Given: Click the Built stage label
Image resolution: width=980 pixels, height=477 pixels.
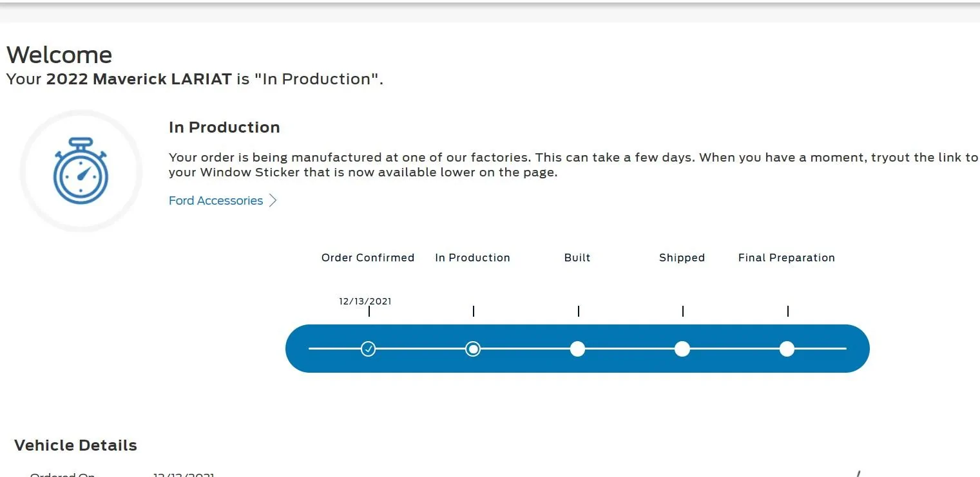Looking at the screenshot, I should (577, 257).
